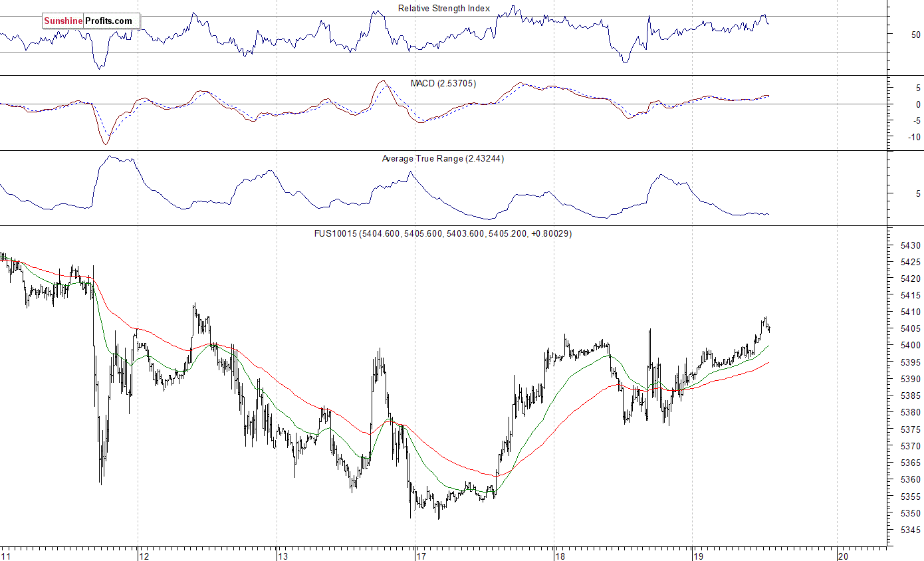The width and height of the screenshot is (924, 561).
Task: Click date label 13 on time axis
Action: tap(283, 555)
